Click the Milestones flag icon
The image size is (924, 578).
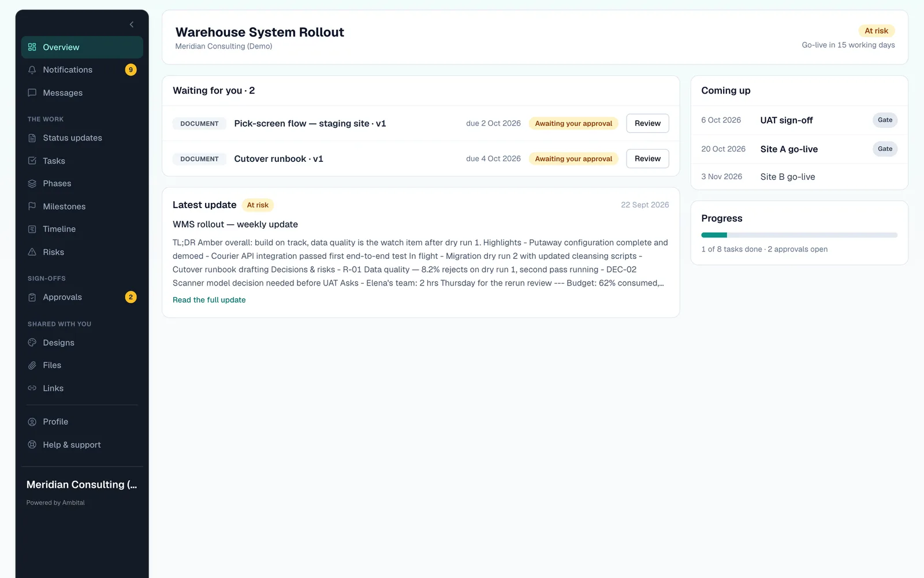(32, 206)
